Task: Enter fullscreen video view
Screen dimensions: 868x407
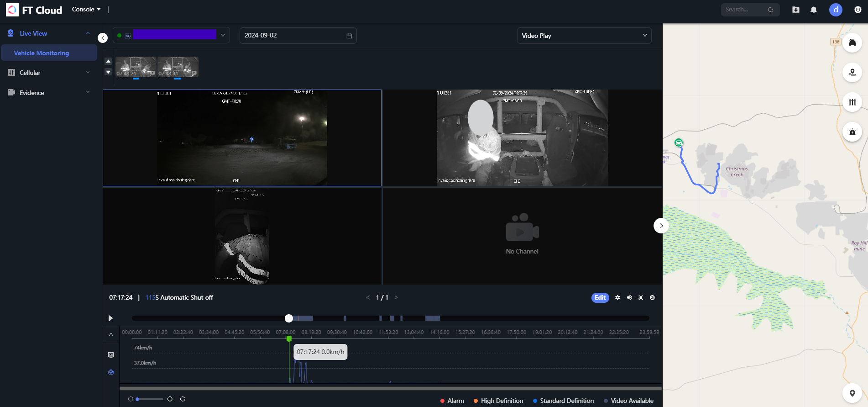Action: click(641, 297)
